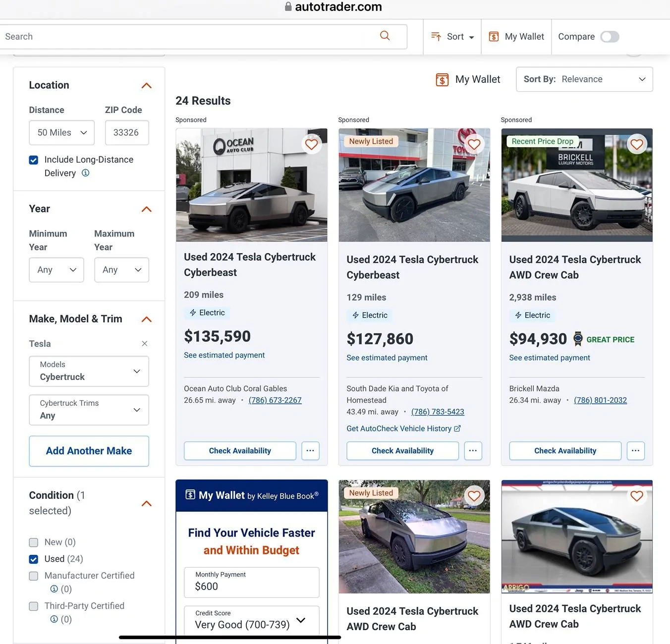Check the Manufacturer Certified checkbox

click(34, 576)
